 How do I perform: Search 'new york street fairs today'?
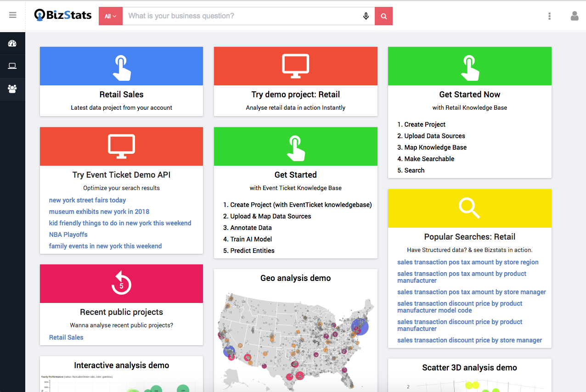(x=87, y=200)
